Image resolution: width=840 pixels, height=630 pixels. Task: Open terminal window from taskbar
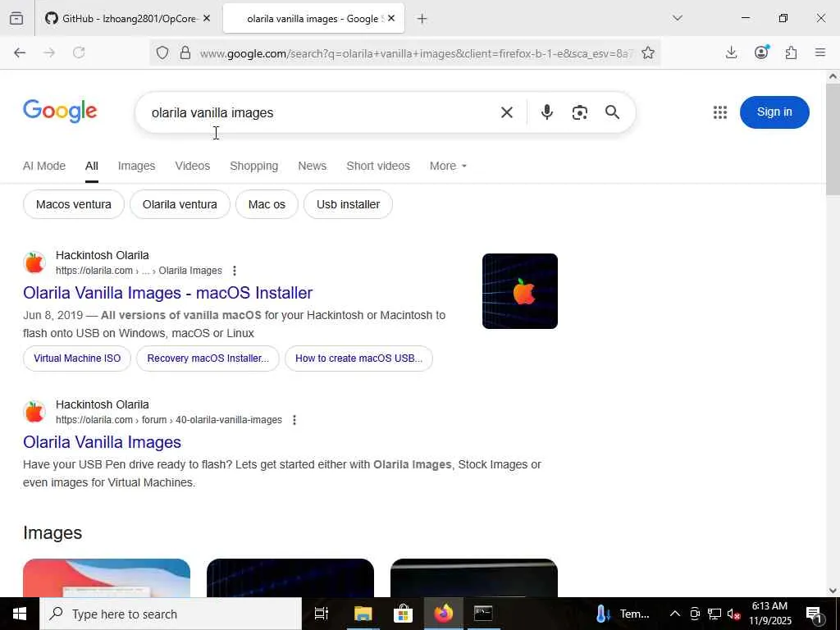click(x=484, y=614)
